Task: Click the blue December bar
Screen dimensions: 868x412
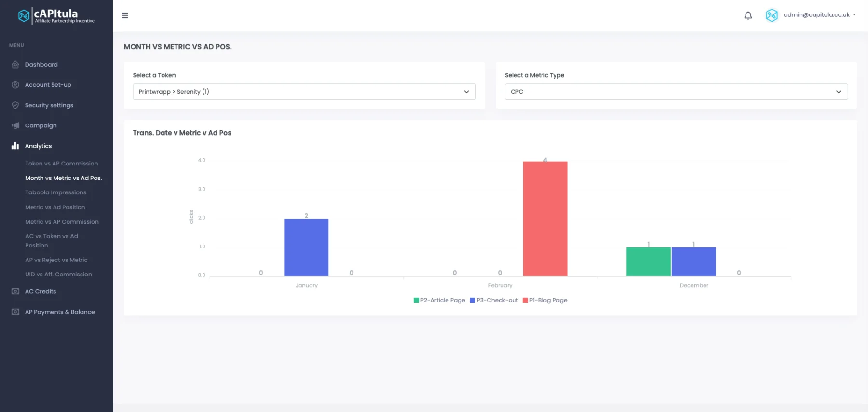Action: click(x=693, y=262)
